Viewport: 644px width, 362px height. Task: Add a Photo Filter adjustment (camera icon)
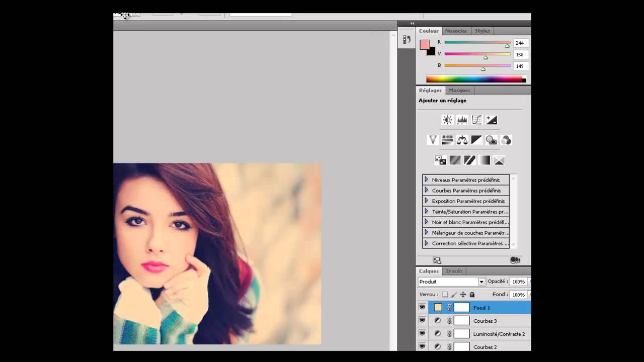[492, 140]
